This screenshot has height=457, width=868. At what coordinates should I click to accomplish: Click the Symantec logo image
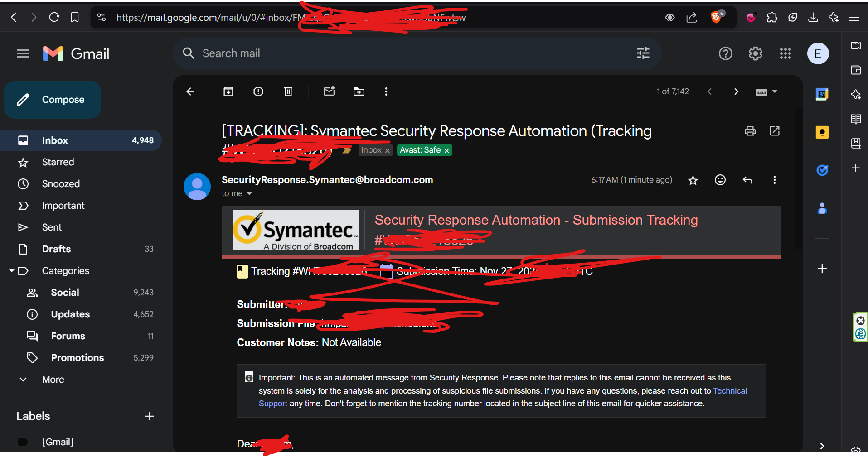pos(296,230)
